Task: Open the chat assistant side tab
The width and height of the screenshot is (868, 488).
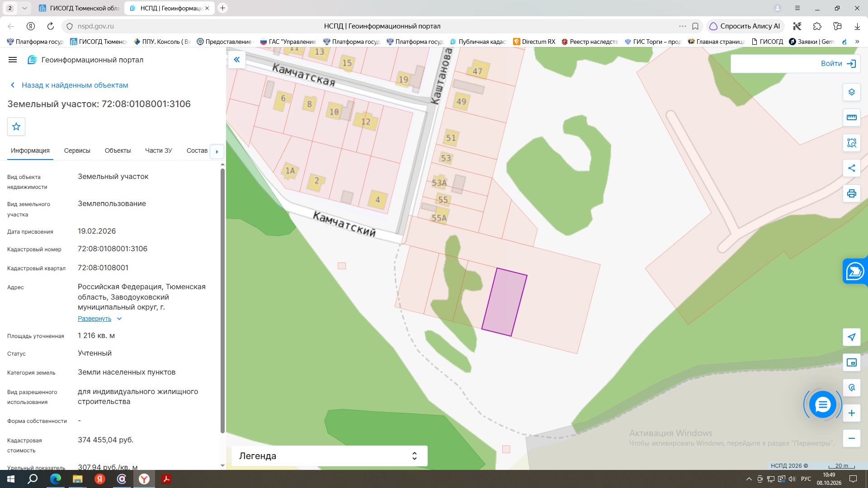Action: pos(855,271)
